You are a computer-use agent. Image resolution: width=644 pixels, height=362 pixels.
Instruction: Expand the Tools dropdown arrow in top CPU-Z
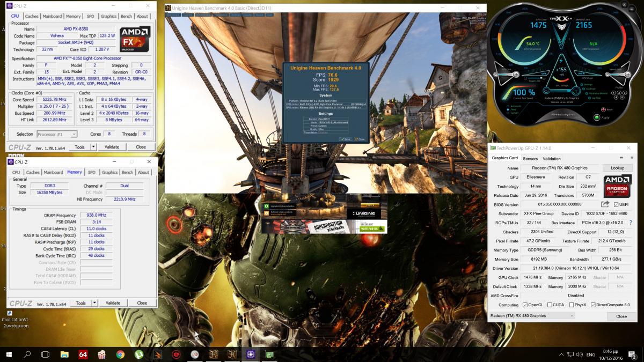click(x=93, y=146)
